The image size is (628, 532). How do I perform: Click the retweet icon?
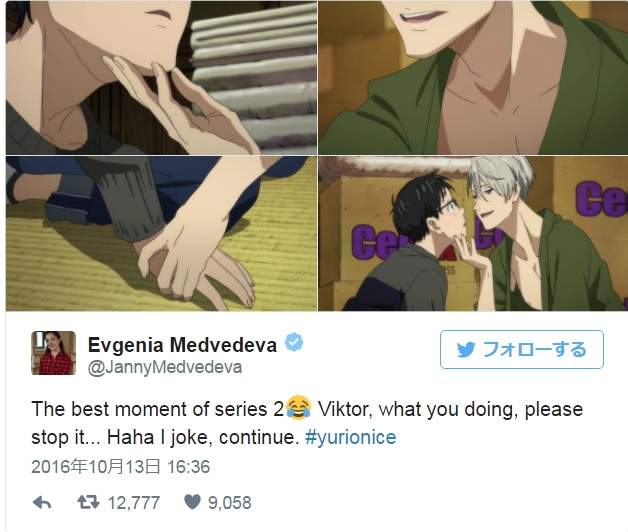pos(88,502)
